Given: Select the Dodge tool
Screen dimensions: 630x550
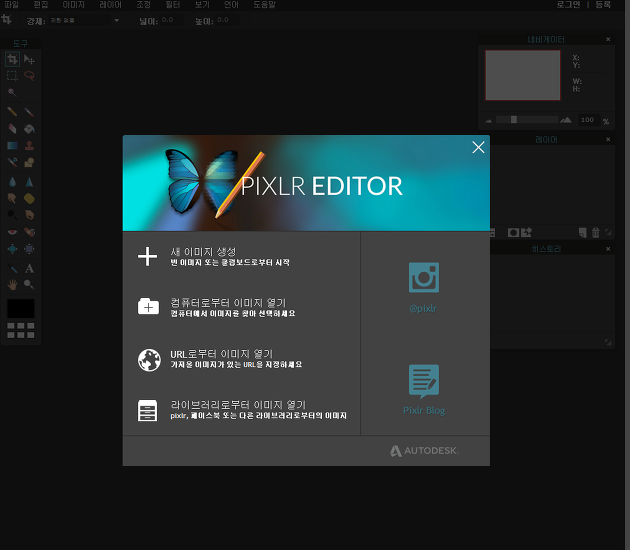Looking at the screenshot, I should (12, 215).
